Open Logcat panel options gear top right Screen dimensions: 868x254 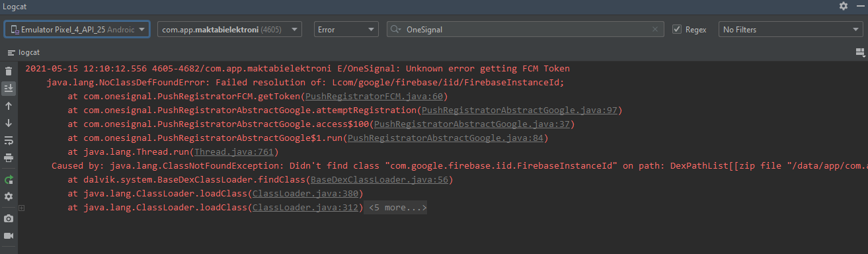[x=843, y=5]
